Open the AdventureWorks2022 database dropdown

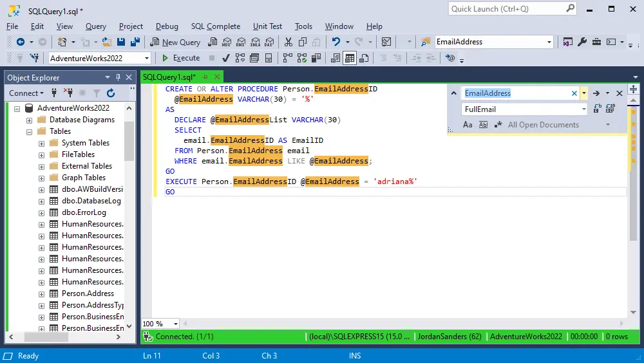[x=147, y=58]
